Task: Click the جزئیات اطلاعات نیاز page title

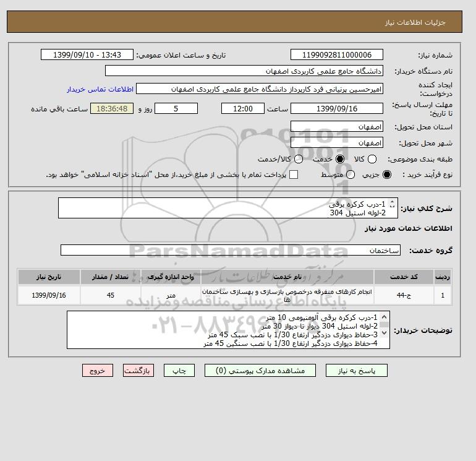Action: 415,22
